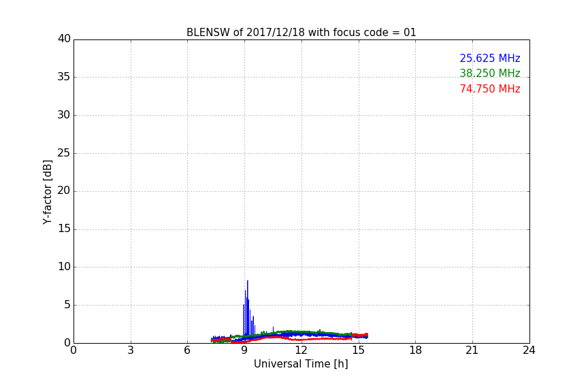
Task: Click the 'Y-factor [dB]' axis label
Action: pyautogui.click(x=47, y=192)
